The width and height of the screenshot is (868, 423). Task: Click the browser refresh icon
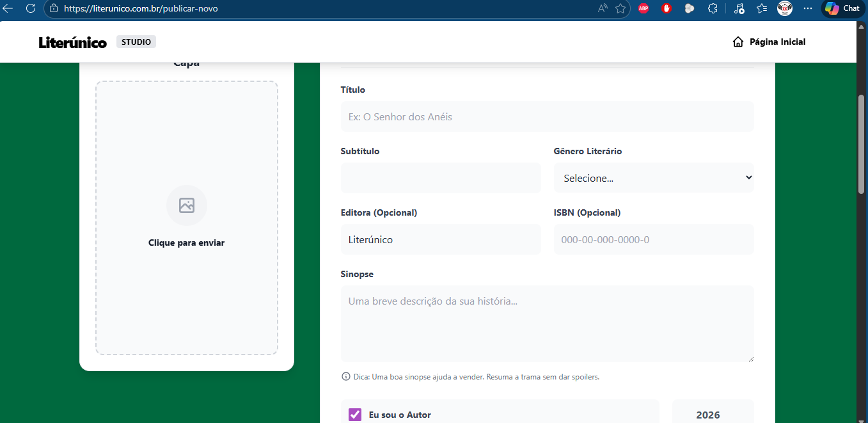[x=30, y=8]
